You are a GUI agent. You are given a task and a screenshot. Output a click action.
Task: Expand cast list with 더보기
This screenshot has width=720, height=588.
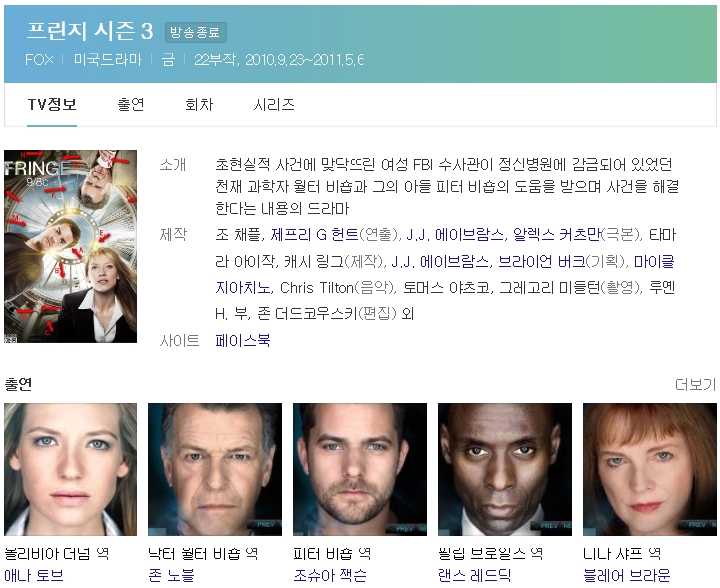[x=695, y=384]
